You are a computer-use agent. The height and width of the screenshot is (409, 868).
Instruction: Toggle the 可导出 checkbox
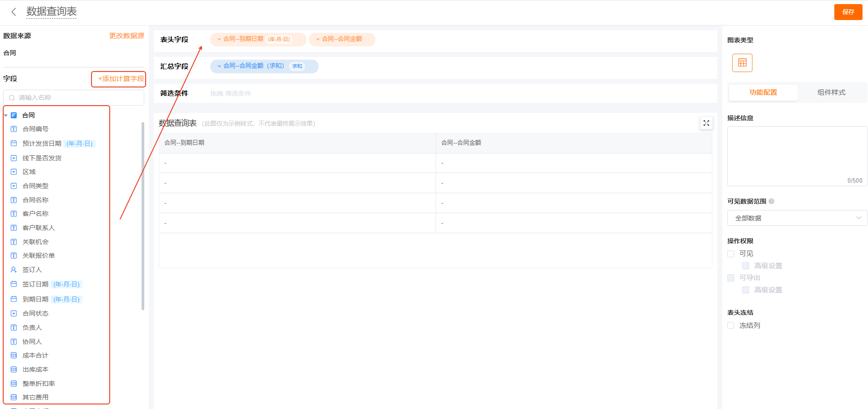coord(731,278)
